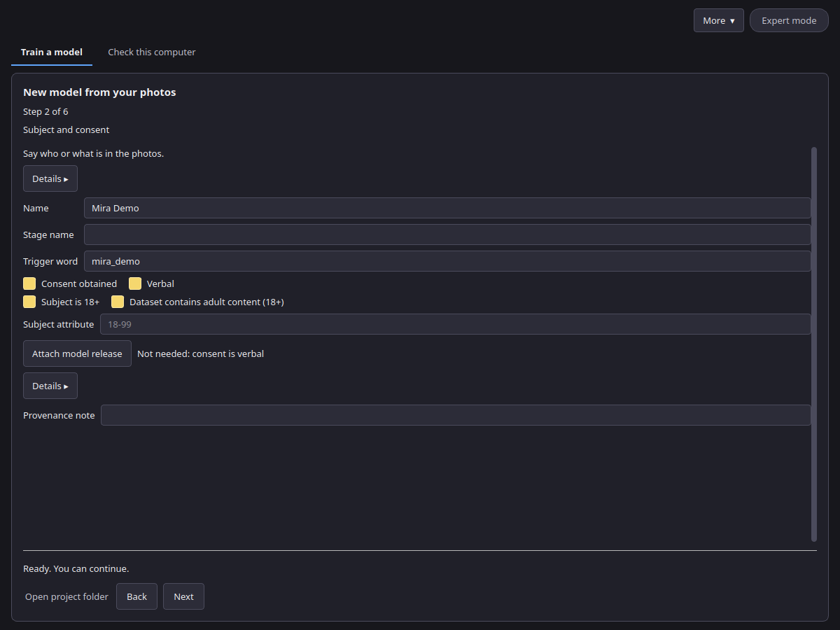Screen dimensions: 840x630
Task: Uncheck the Subject is 18+ checkbox
Action: [x=29, y=302]
